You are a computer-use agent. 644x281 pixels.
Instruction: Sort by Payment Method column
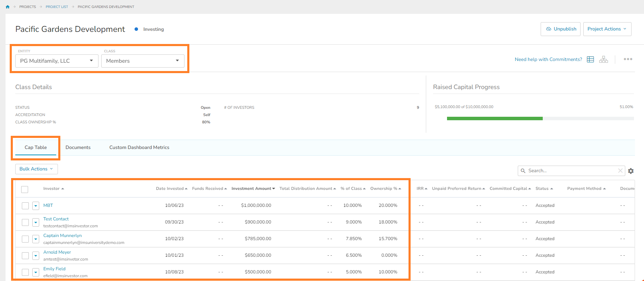(586, 188)
